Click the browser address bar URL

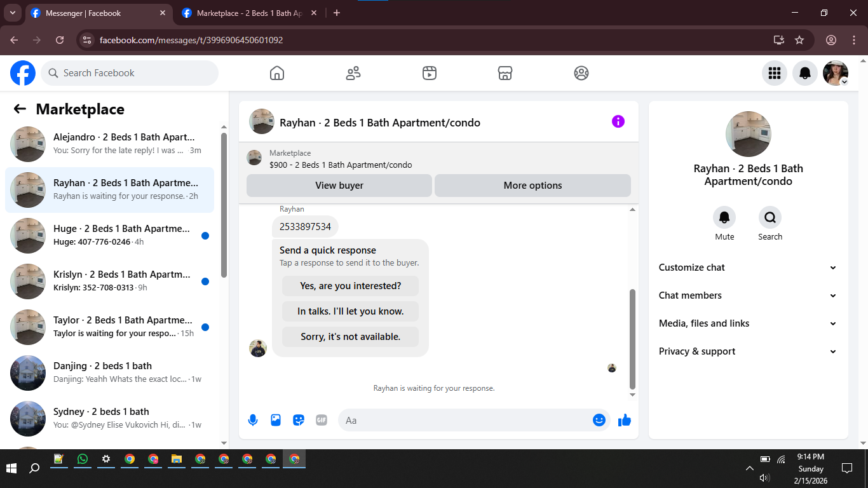(x=191, y=40)
